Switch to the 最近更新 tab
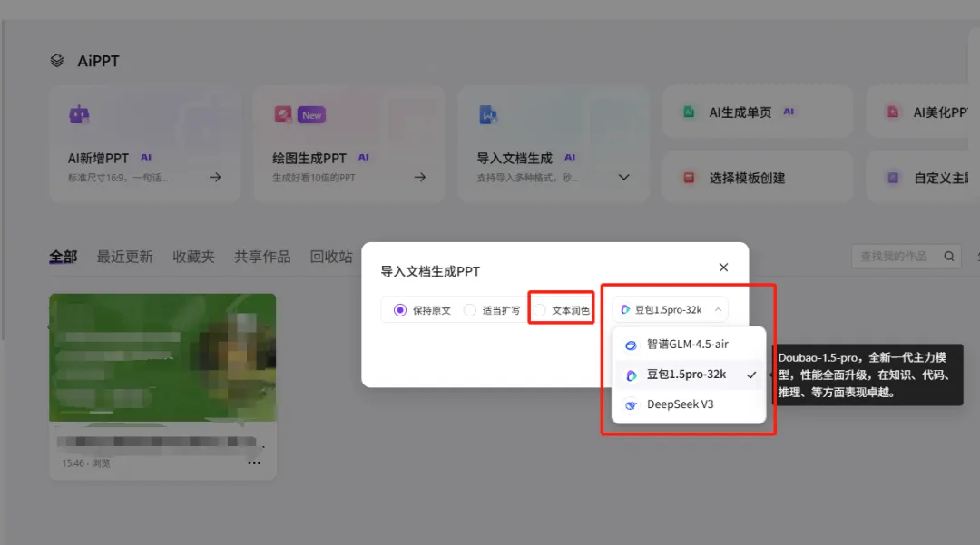980x545 pixels. pyautogui.click(x=124, y=257)
